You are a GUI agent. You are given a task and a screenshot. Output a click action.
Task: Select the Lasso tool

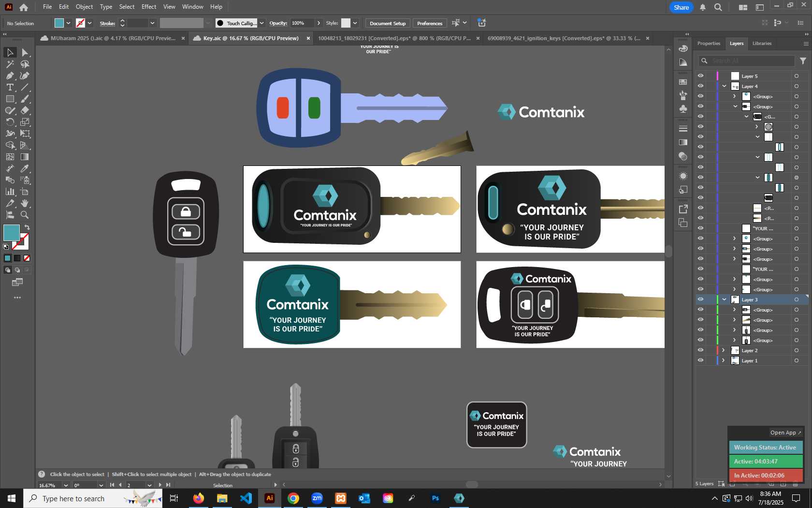25,64
